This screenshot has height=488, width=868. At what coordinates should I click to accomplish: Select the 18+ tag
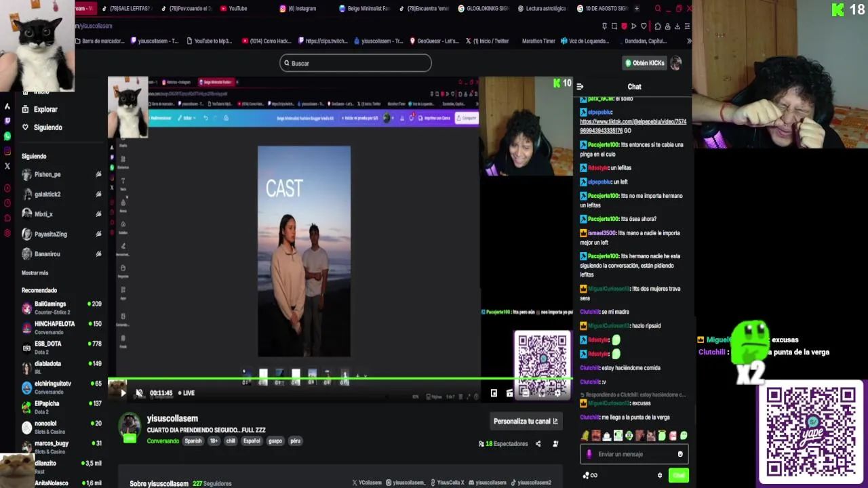pos(214,441)
